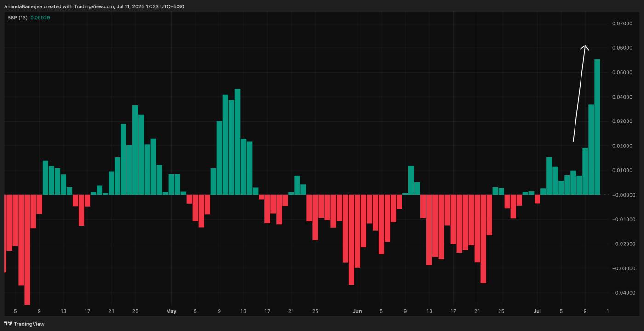The width and height of the screenshot is (644, 331).
Task: Click the date 13 under the May section
Action: coord(242,311)
